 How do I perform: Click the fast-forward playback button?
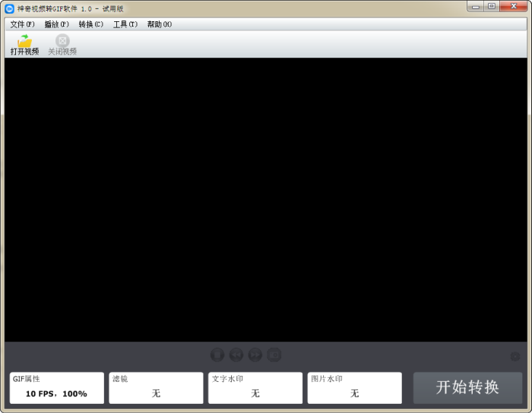click(x=255, y=355)
